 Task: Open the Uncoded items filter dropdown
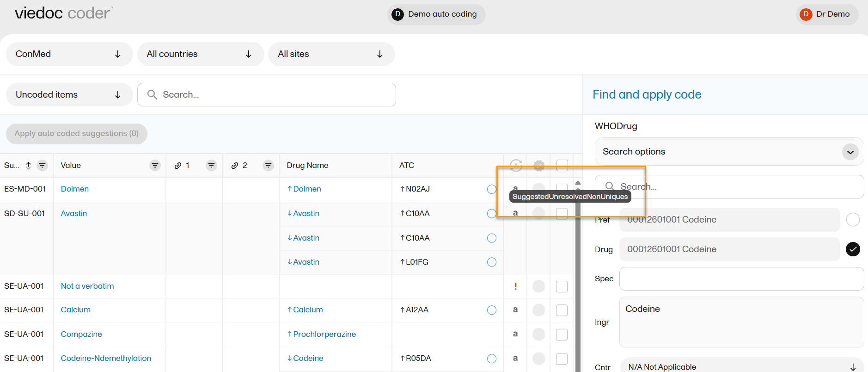click(69, 95)
